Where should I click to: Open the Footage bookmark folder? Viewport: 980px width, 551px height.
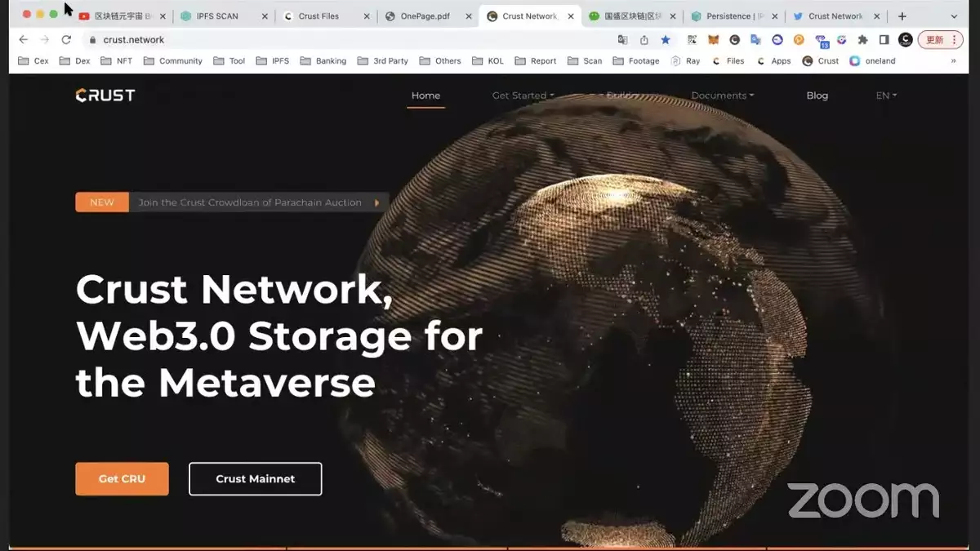pyautogui.click(x=636, y=61)
